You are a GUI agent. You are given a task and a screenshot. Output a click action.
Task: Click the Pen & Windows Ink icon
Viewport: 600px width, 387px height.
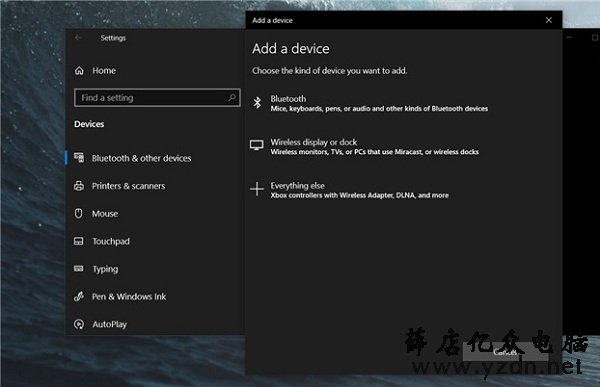(79, 296)
